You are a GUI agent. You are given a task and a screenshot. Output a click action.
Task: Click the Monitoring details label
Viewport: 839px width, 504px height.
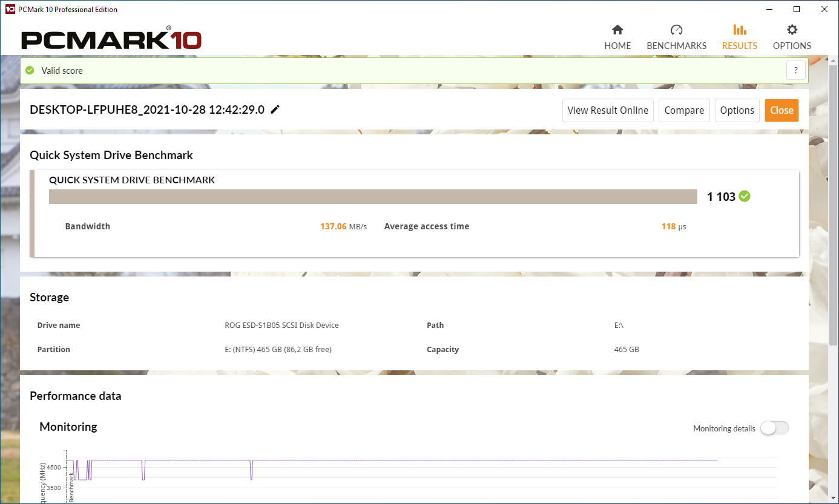pyautogui.click(x=725, y=428)
